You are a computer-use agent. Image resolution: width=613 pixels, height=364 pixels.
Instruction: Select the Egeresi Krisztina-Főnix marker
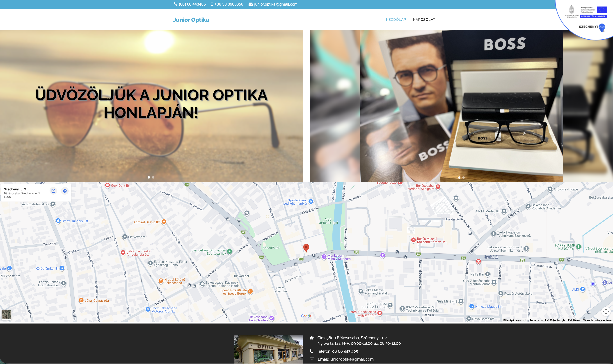(150, 263)
